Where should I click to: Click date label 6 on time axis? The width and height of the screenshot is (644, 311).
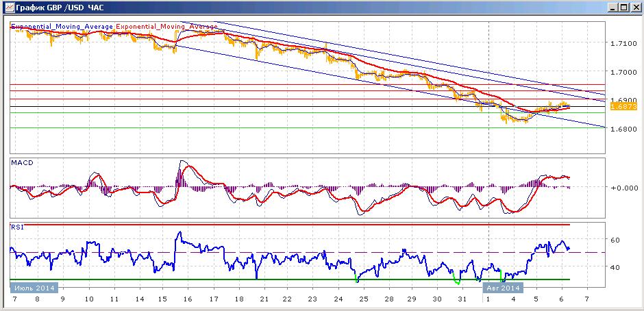(x=562, y=299)
